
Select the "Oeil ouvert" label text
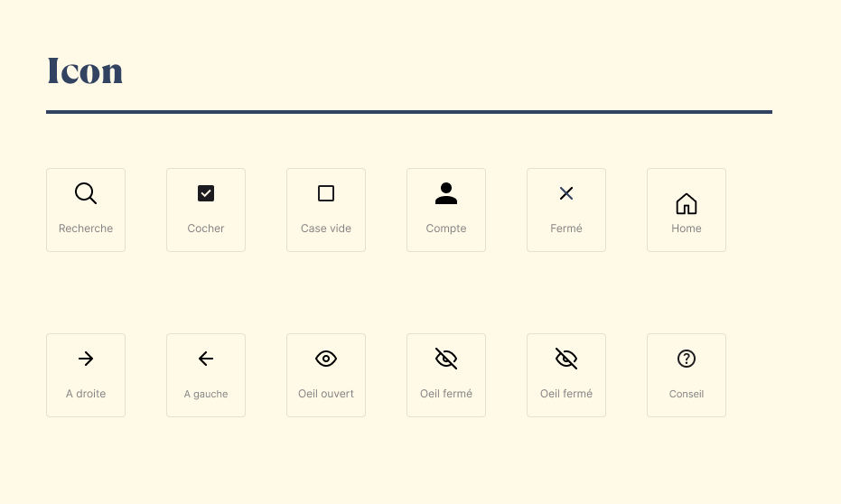[x=326, y=394]
